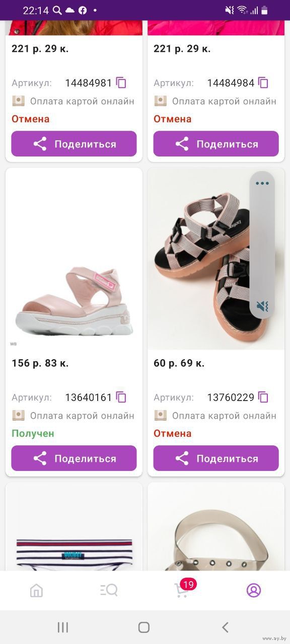290x644 pixels.
Task: Open the home tab in bottom navigation
Action: pyautogui.click(x=36, y=590)
